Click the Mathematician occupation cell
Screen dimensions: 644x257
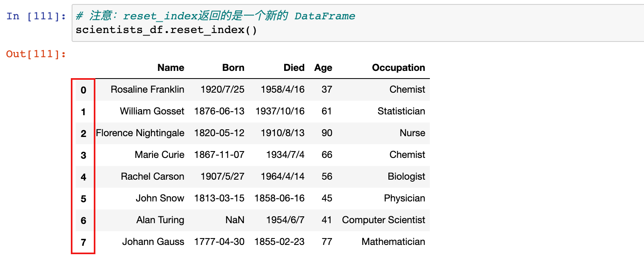(x=393, y=242)
